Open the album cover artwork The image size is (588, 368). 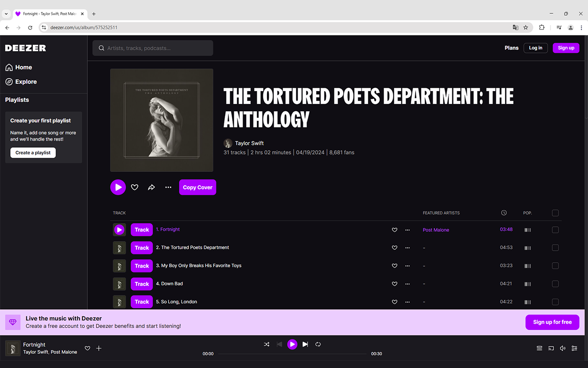coord(162,120)
